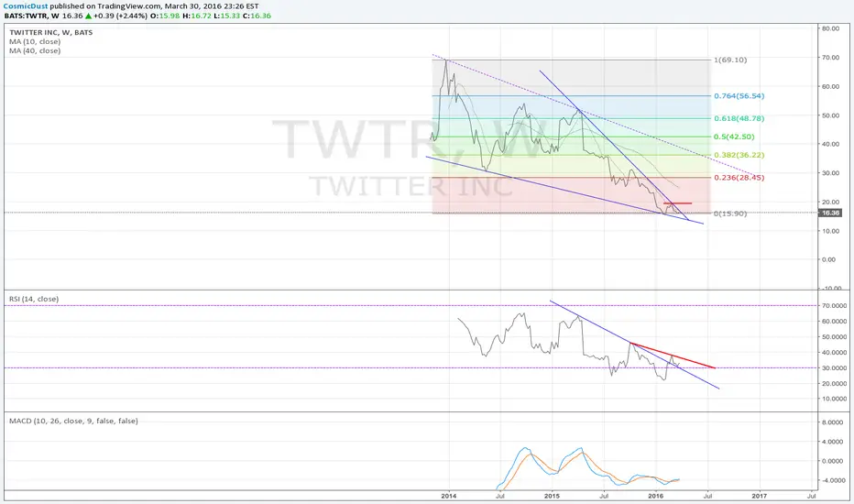Select the MA (40, close) indicator label
This screenshot has width=854, height=504.
coord(34,50)
